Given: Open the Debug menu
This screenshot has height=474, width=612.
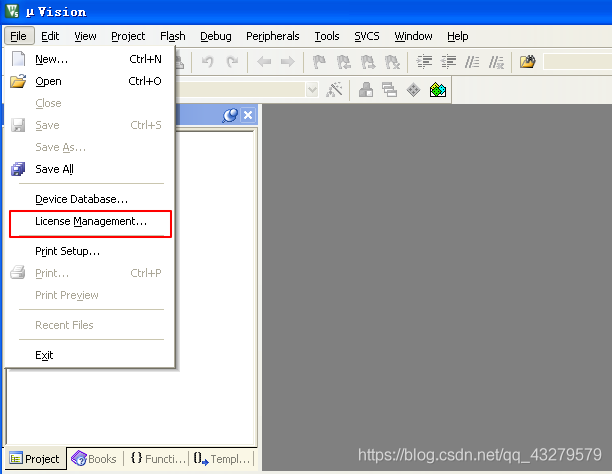Looking at the screenshot, I should (216, 36).
